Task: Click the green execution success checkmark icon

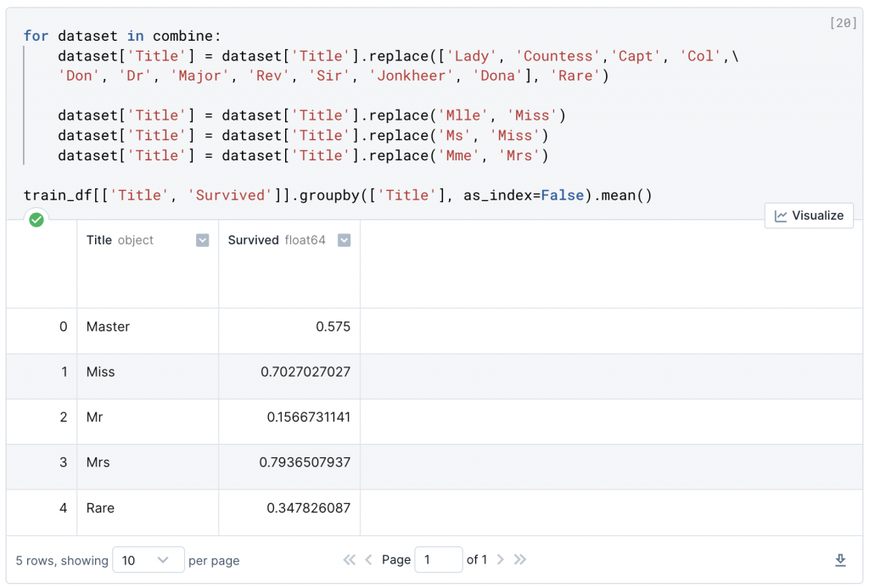Action: coord(36,220)
